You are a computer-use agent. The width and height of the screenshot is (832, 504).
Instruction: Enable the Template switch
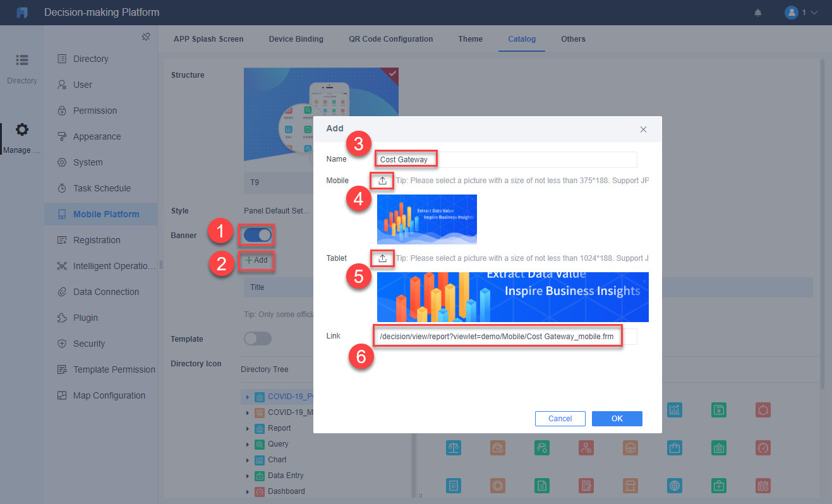point(257,339)
